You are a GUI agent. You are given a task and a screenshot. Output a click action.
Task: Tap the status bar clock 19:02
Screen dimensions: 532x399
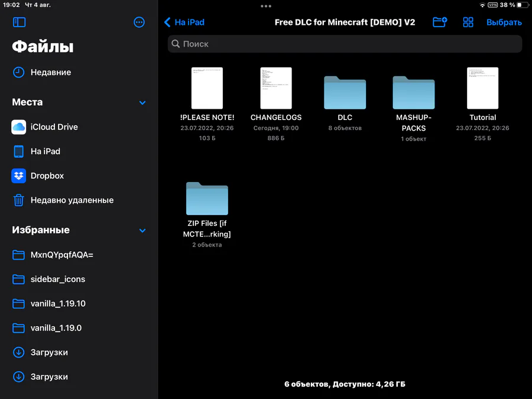[12, 5]
